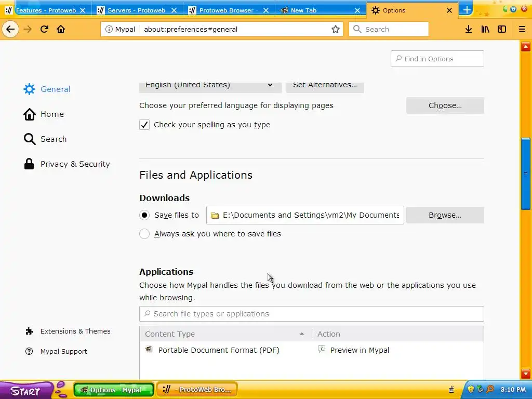
Task: Click scrollbar up arrow button
Action: pyautogui.click(x=526, y=46)
